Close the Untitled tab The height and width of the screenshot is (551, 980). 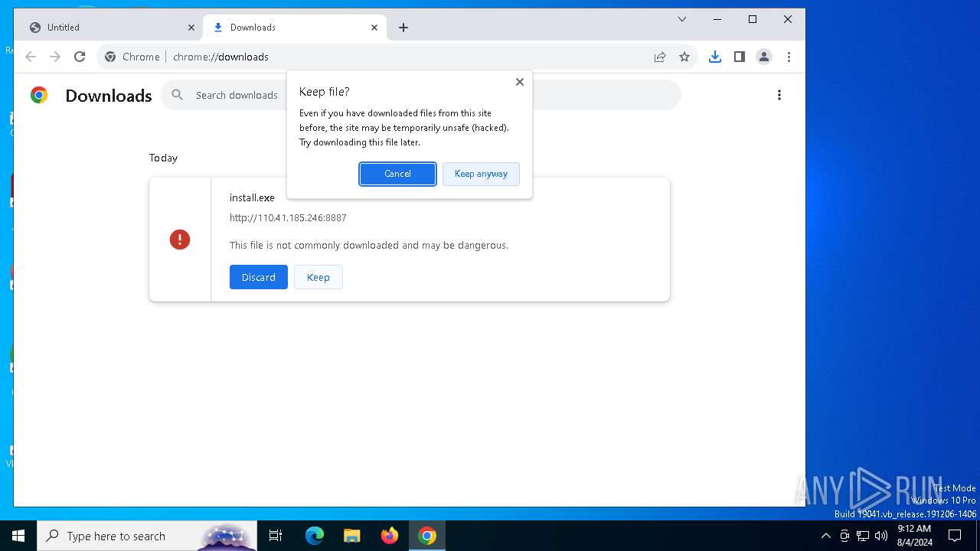tap(191, 28)
